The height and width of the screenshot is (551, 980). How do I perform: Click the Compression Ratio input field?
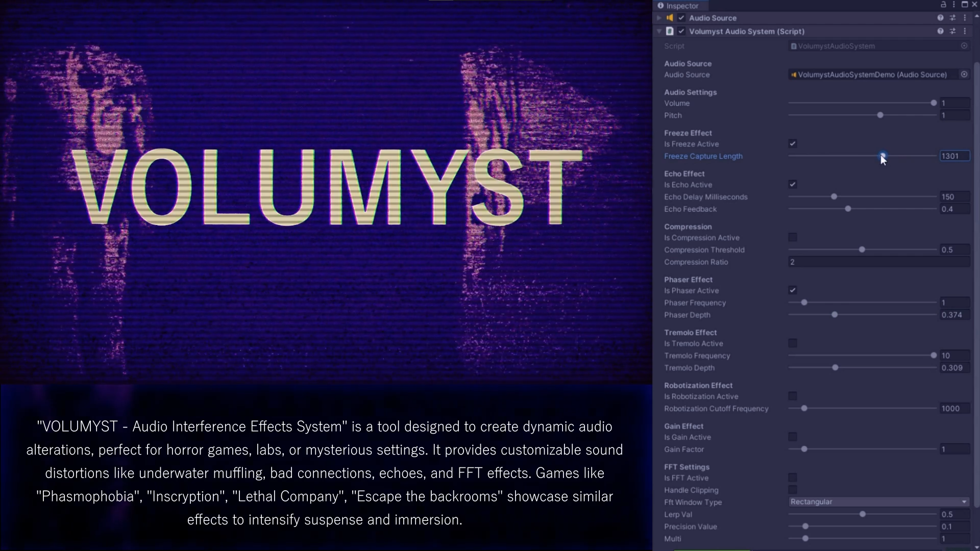(878, 262)
